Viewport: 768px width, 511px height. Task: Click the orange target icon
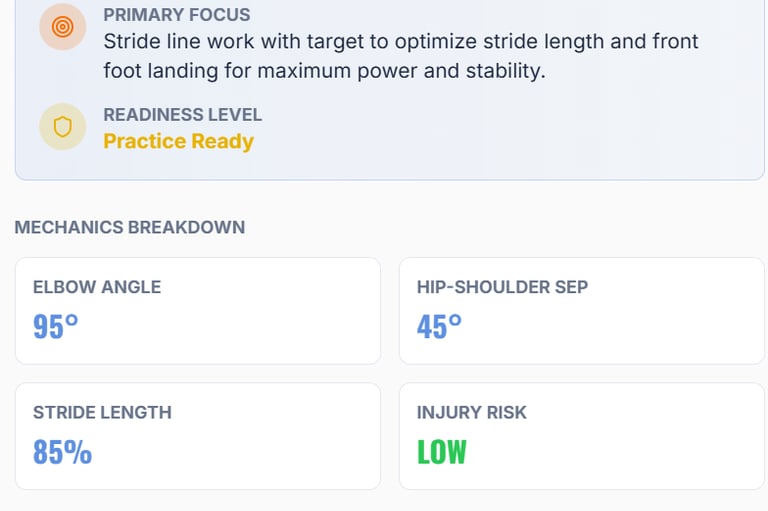(62, 28)
